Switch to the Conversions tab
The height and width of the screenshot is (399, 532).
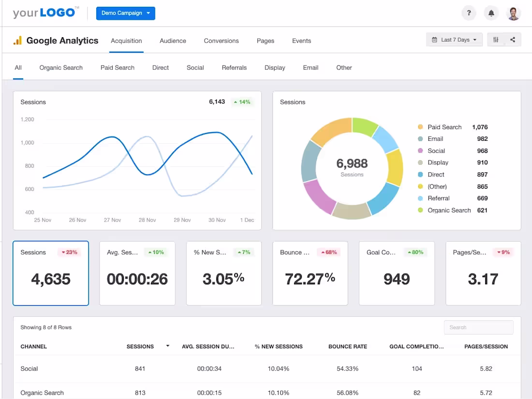click(x=221, y=41)
